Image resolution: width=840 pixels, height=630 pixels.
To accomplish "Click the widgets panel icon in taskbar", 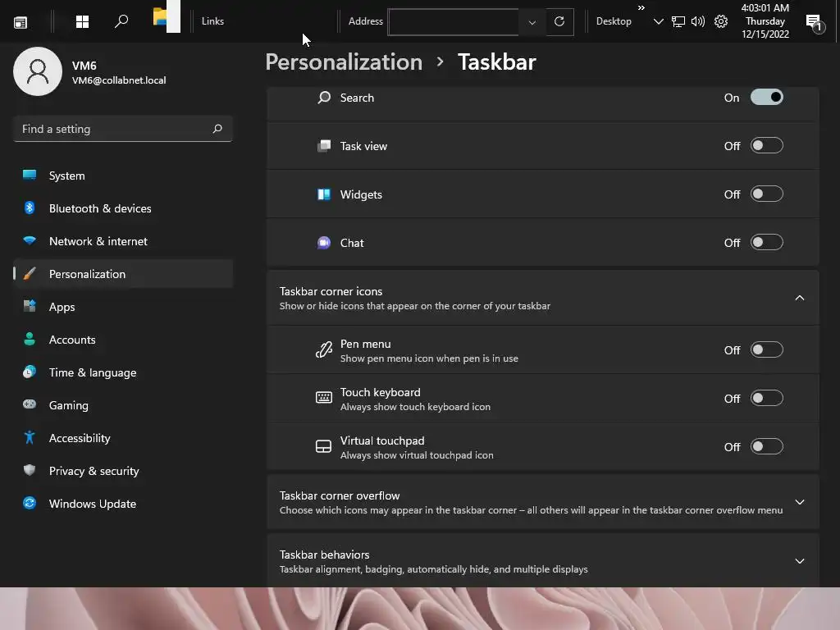I will tap(21, 22).
